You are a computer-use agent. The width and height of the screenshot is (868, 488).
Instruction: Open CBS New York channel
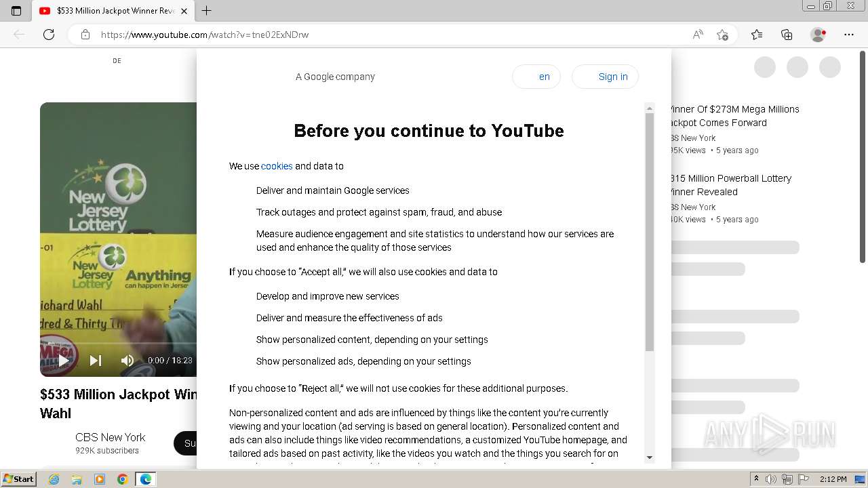(111, 437)
